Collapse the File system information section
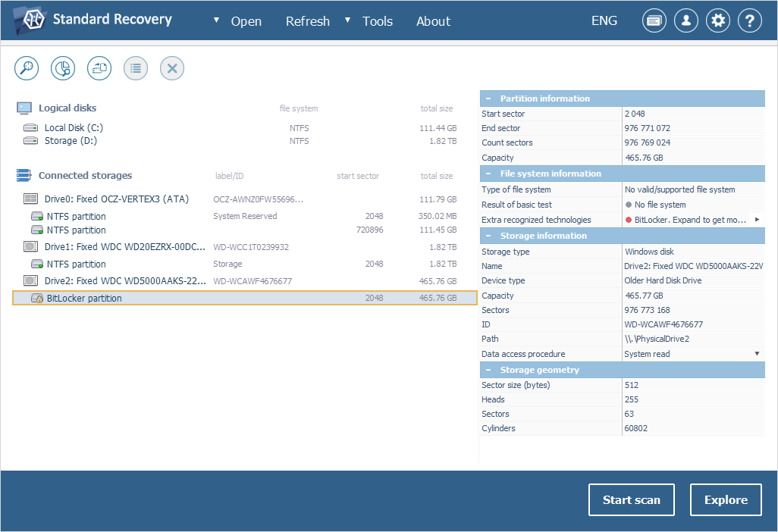This screenshot has width=778, height=532. tap(489, 174)
